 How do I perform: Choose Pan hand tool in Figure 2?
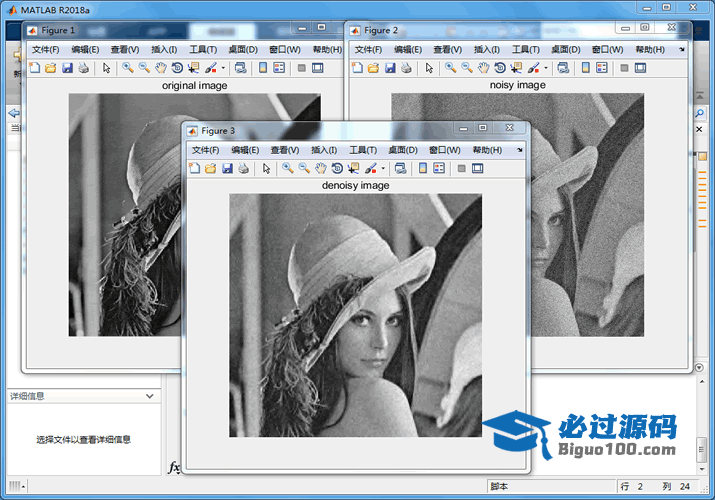tap(483, 68)
